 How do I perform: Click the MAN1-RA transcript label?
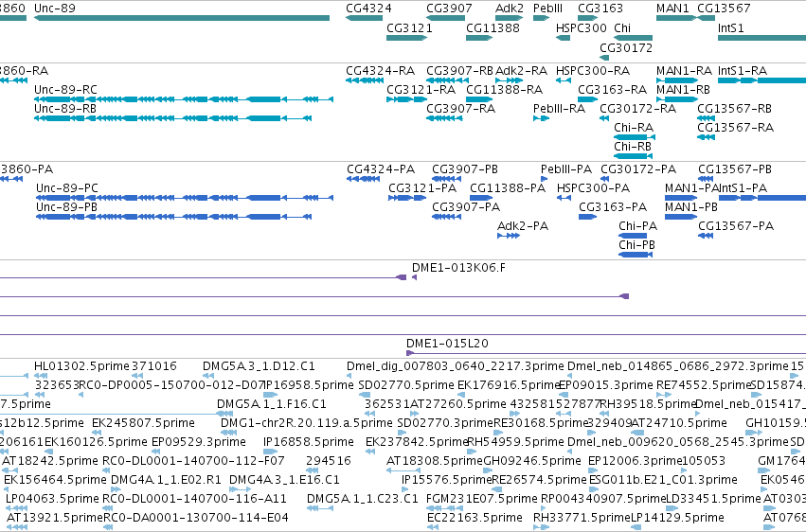pos(684,70)
